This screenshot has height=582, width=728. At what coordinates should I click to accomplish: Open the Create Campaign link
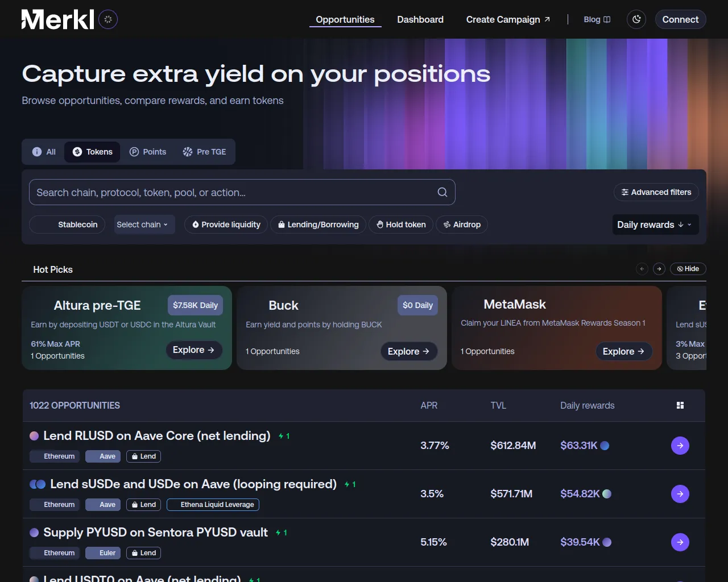[508, 19]
